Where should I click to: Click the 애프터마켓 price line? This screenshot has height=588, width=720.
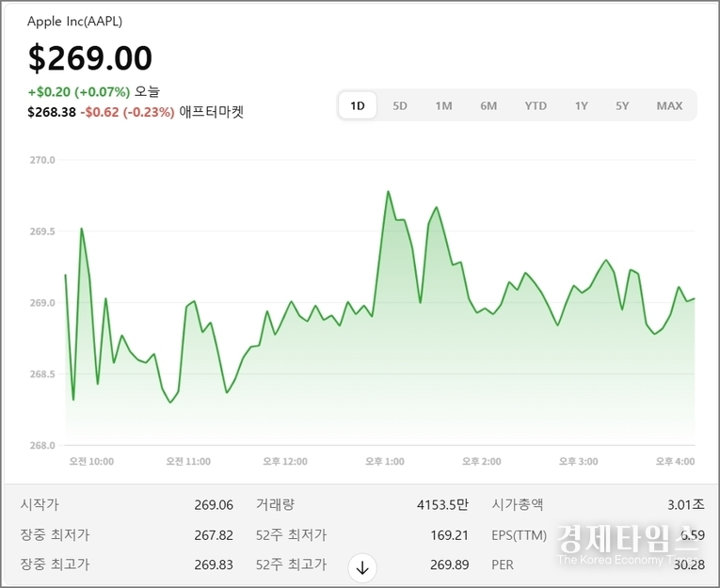135,112
